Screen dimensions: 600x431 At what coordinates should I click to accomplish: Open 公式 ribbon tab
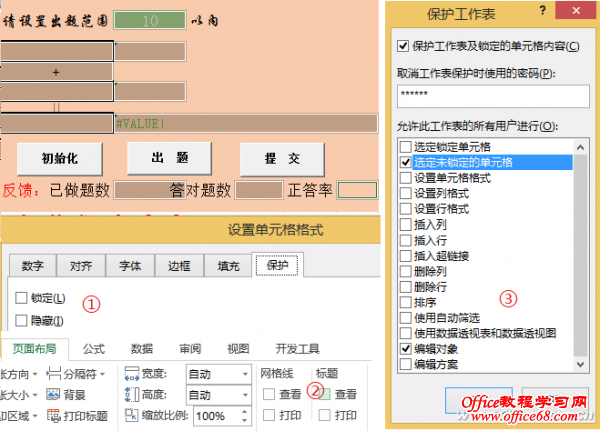(x=94, y=349)
